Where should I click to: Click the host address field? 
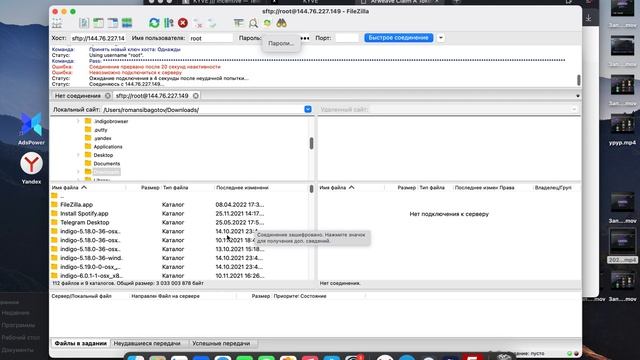(x=98, y=38)
